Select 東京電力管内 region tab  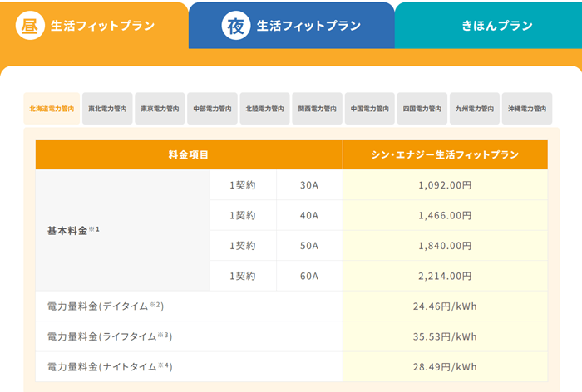point(160,109)
